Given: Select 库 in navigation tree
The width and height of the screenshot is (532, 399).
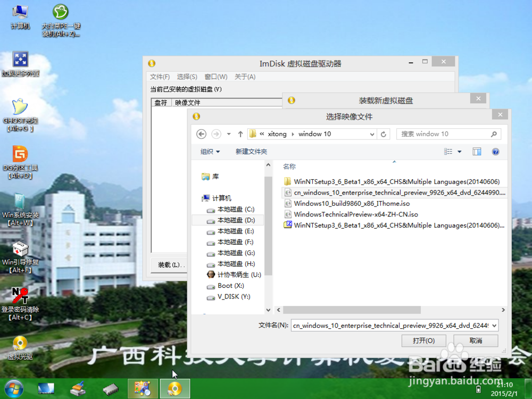Looking at the screenshot, I should [x=210, y=177].
